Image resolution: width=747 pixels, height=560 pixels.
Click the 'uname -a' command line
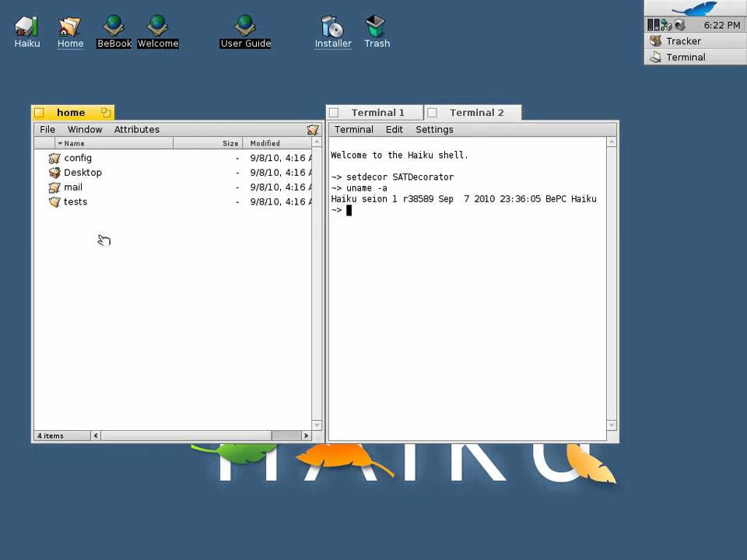[x=359, y=188]
